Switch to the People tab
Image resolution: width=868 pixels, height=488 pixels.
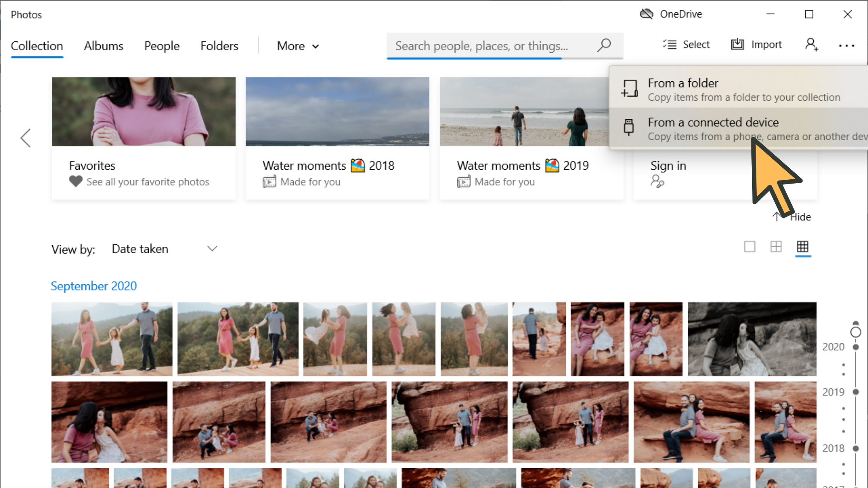pos(162,45)
